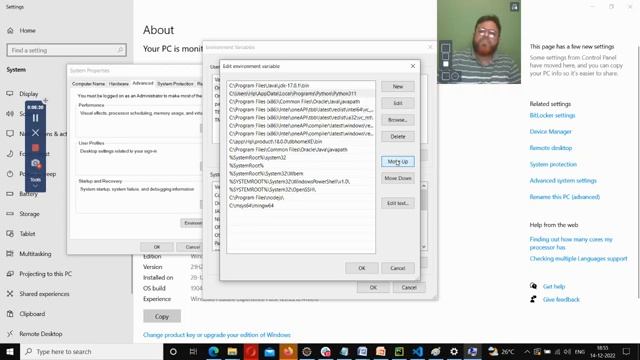
Task: Launch Firefox from the taskbar
Action: point(288,351)
